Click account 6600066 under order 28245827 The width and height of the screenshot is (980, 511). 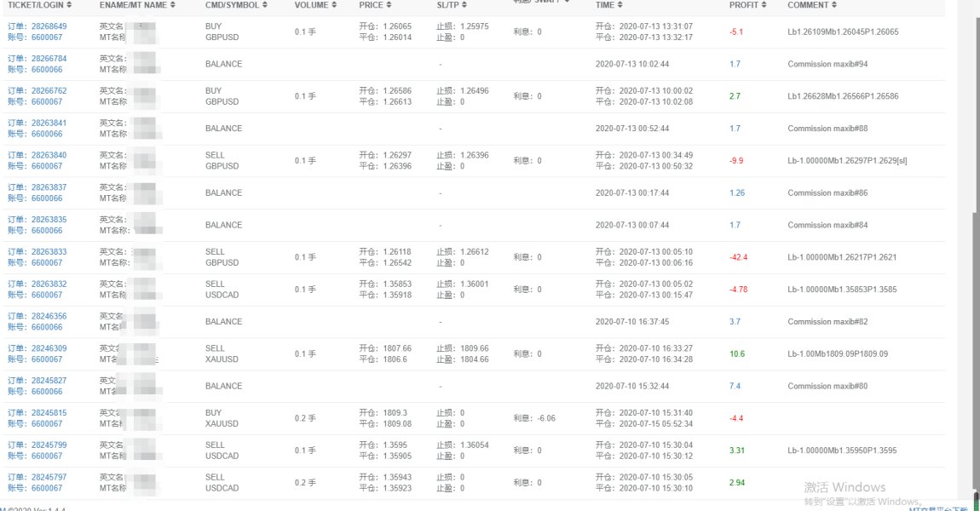(47, 392)
